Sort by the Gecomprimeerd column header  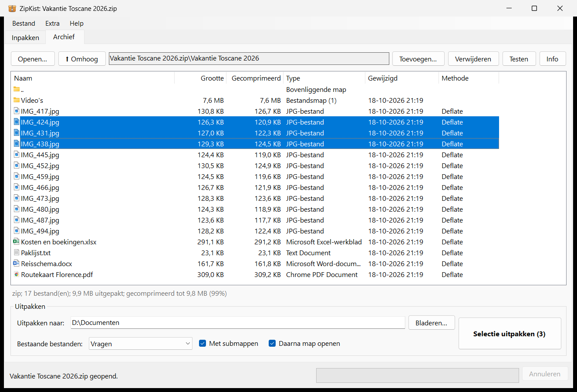coord(256,78)
